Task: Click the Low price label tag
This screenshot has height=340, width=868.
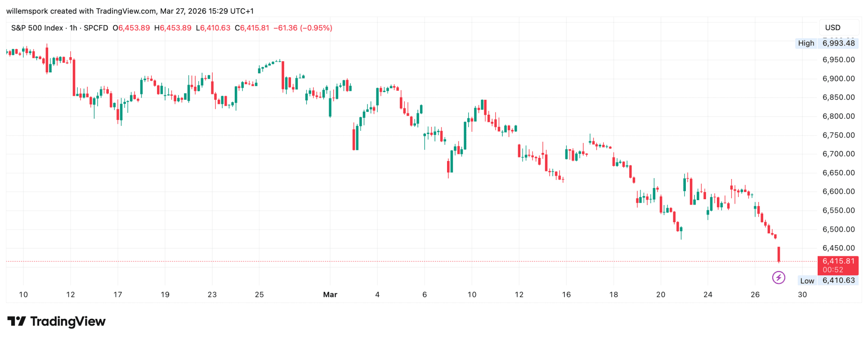Action: tap(807, 281)
